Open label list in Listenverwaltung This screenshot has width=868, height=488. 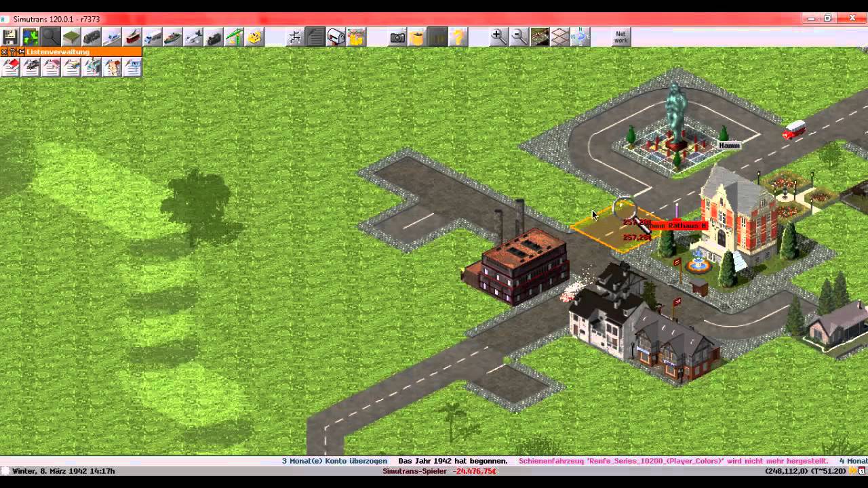132,66
